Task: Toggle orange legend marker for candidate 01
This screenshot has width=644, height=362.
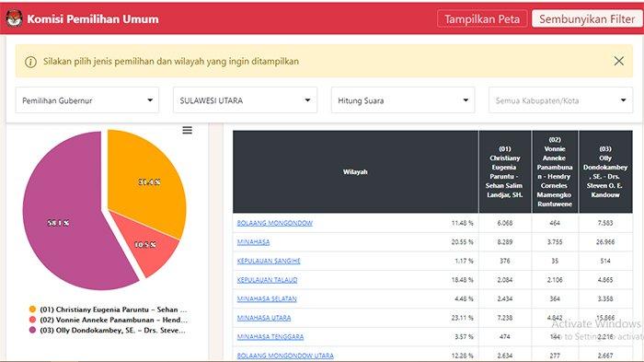Action: [32, 309]
